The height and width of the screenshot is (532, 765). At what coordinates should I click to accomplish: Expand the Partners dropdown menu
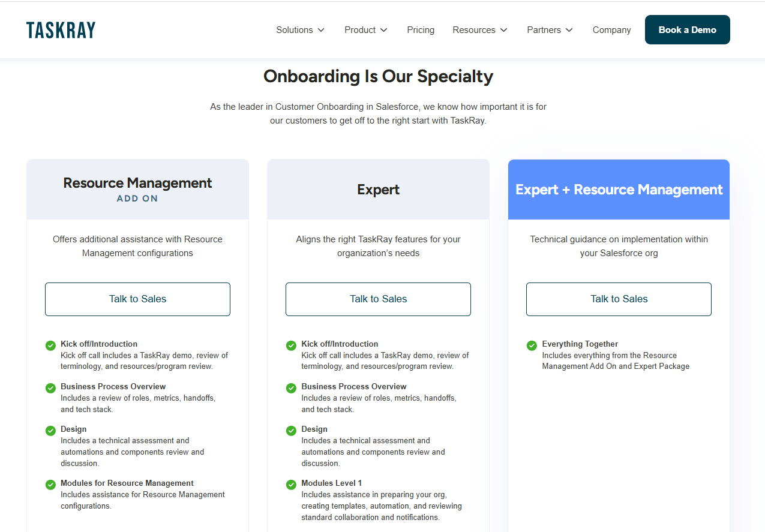click(550, 30)
